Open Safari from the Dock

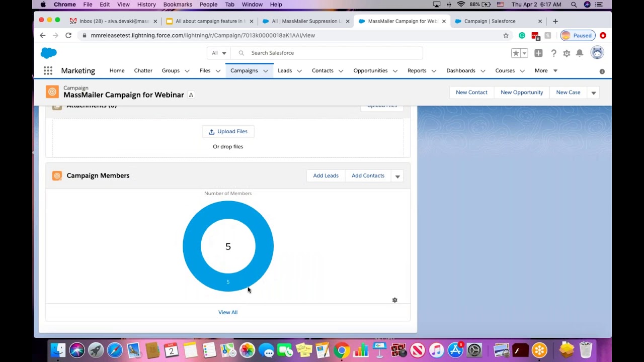(x=115, y=350)
